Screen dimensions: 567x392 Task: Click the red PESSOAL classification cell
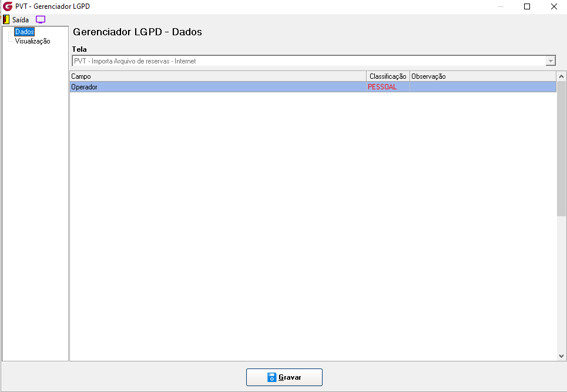(x=388, y=87)
